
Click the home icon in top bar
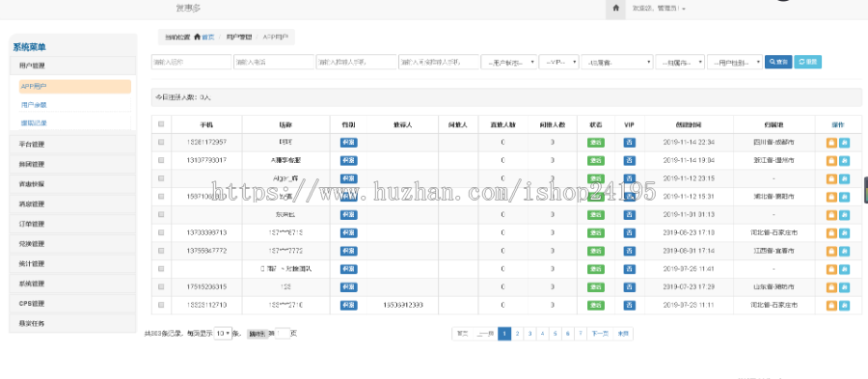point(615,9)
